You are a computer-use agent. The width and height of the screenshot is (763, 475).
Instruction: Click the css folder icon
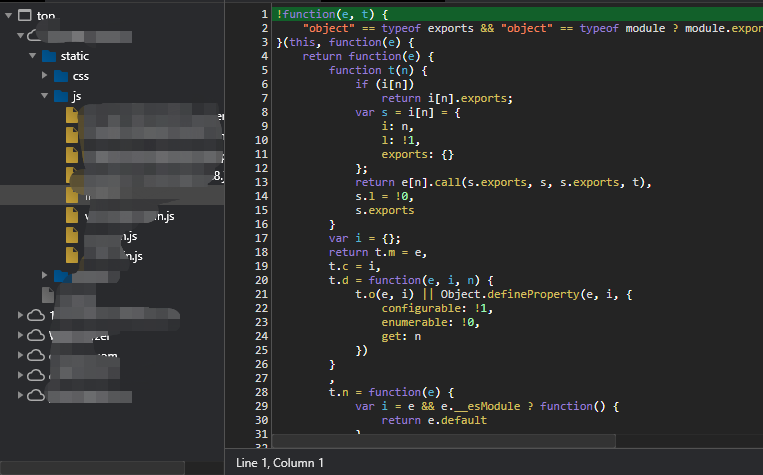pyautogui.click(x=61, y=76)
